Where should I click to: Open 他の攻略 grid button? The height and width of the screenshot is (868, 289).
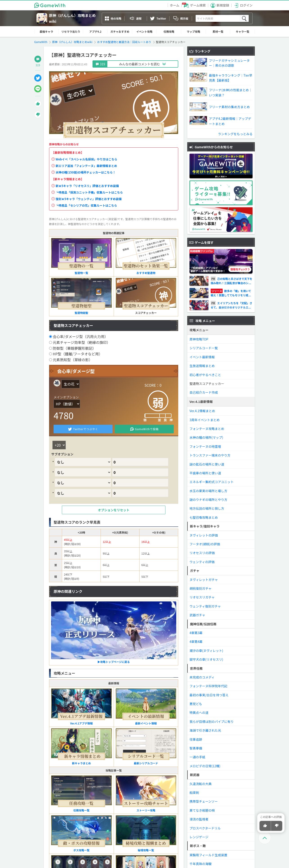click(x=113, y=18)
